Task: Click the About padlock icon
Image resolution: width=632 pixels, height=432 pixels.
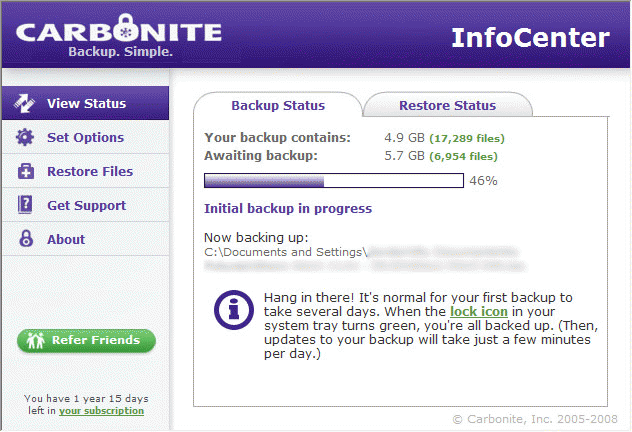Action: [26, 239]
